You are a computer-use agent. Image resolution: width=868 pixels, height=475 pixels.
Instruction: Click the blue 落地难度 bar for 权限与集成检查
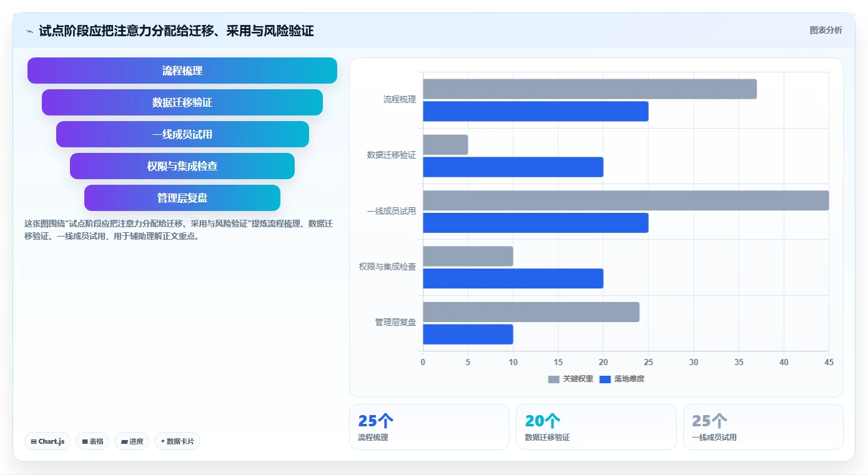(513, 278)
